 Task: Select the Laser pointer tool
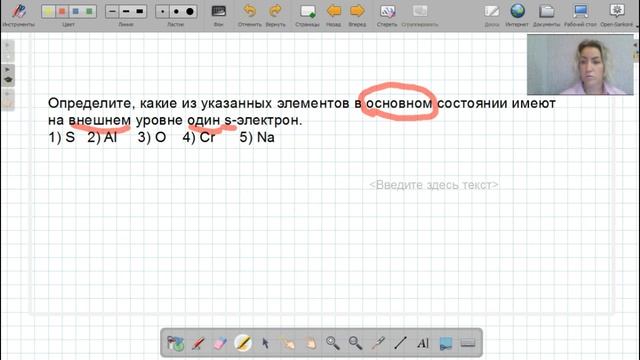tap(378, 343)
